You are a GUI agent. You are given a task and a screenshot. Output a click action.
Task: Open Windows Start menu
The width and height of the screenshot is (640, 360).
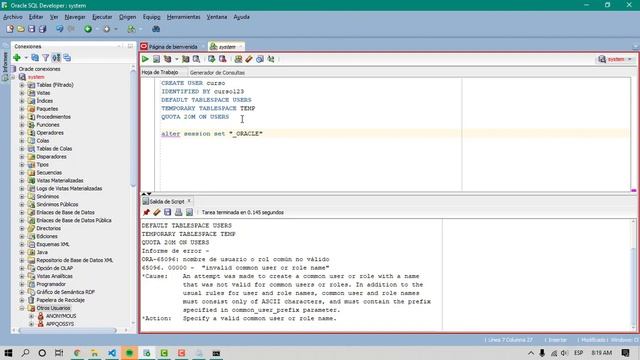coord(8,353)
